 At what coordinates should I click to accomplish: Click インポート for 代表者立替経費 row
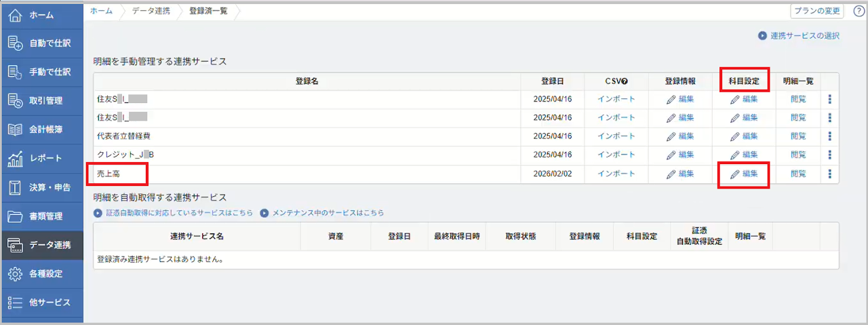pyautogui.click(x=616, y=136)
